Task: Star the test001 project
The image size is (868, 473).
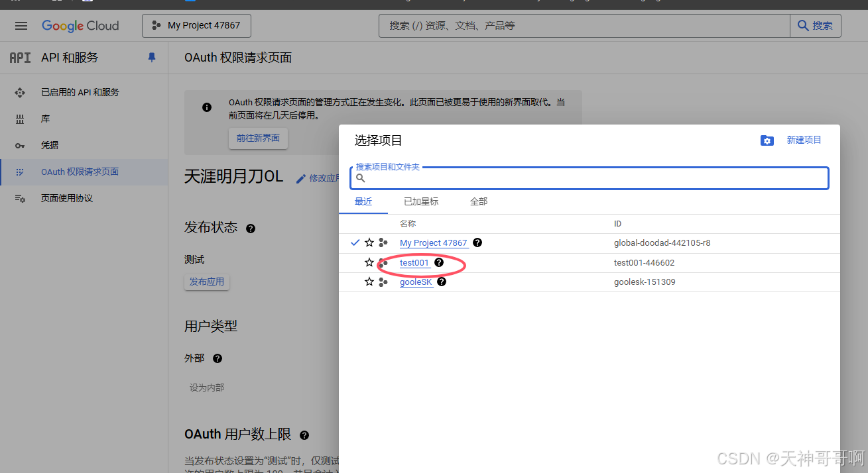Action: pos(369,263)
